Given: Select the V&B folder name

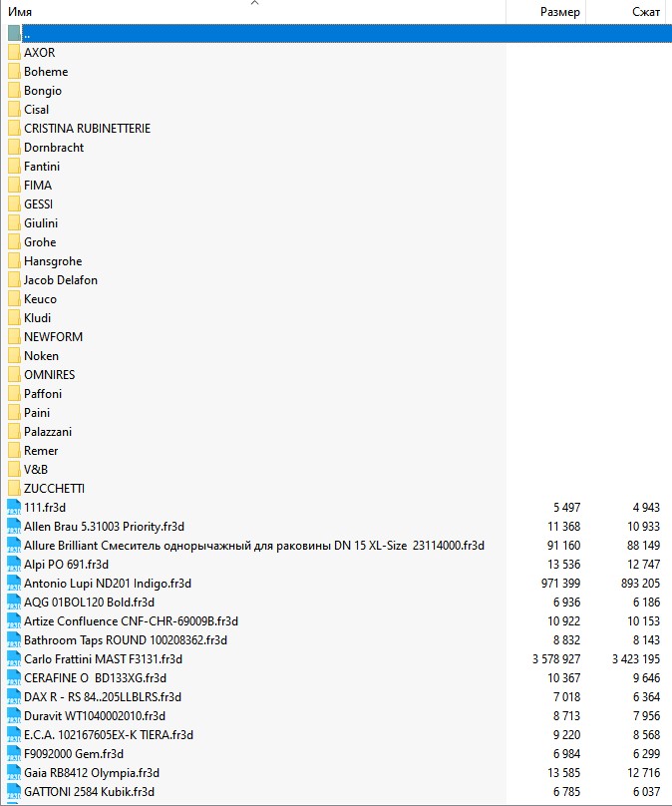Looking at the screenshot, I should (36, 469).
